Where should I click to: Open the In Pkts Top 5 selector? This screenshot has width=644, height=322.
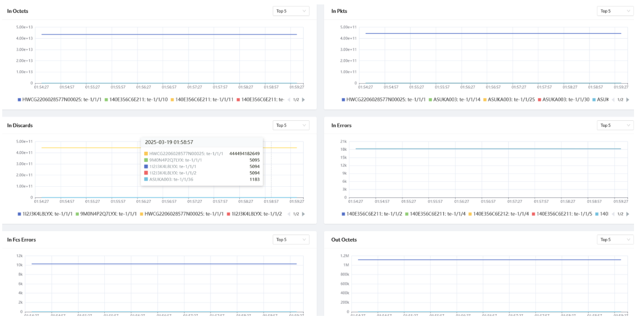tap(615, 11)
